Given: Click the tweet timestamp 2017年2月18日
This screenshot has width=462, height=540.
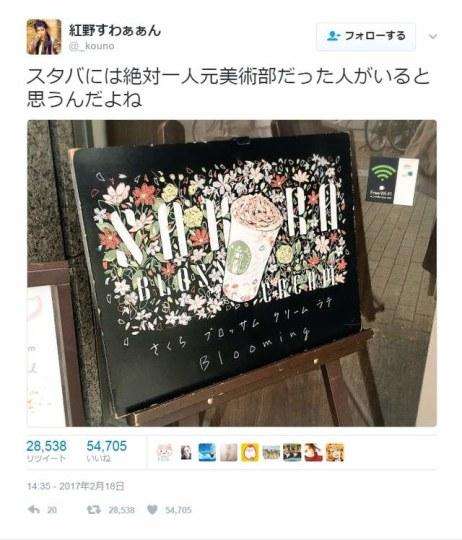Looking at the screenshot, I should tap(75, 486).
